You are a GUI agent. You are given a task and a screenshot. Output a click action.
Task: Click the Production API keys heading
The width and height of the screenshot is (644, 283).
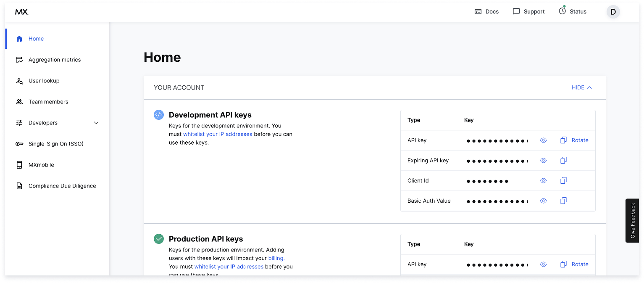206,239
